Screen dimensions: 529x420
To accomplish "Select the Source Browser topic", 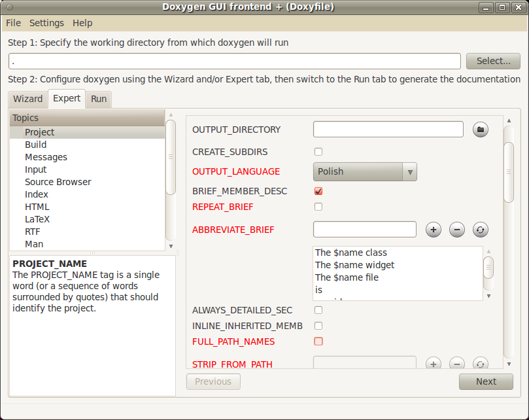I will click(x=88, y=182).
